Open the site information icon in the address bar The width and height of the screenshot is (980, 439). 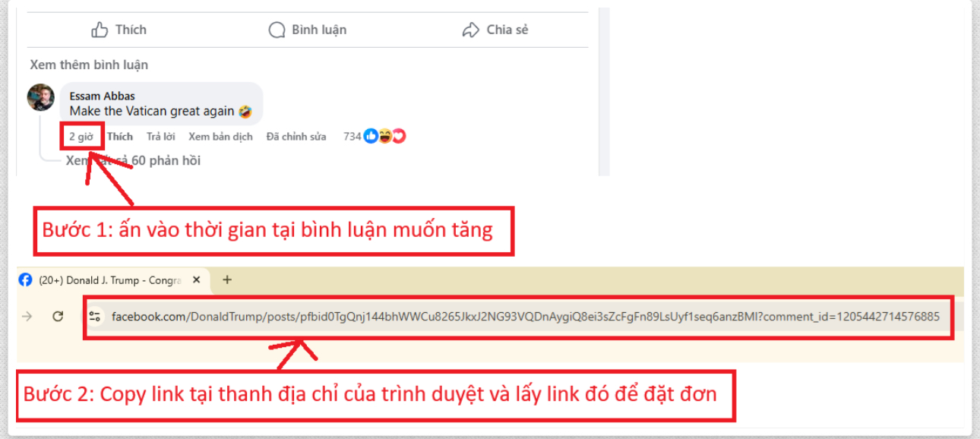95,317
